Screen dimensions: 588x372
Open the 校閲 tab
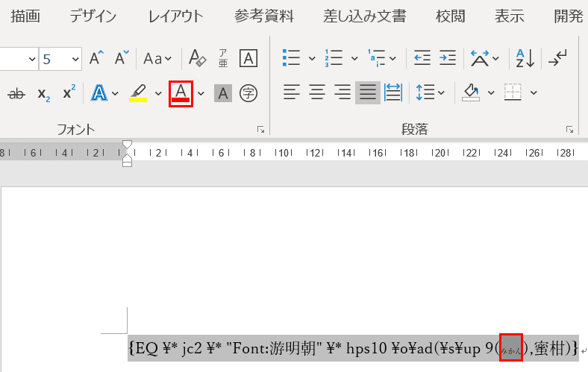click(x=451, y=16)
